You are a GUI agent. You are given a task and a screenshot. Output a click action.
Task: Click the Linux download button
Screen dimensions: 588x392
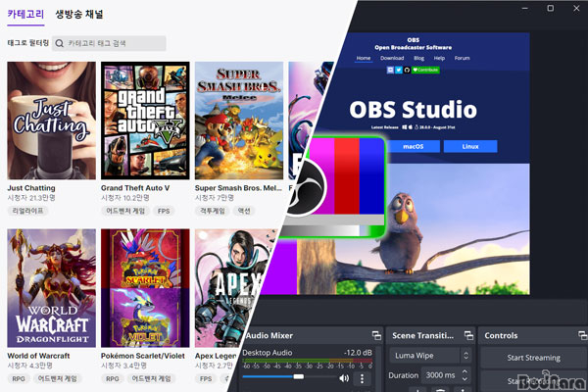pos(470,146)
